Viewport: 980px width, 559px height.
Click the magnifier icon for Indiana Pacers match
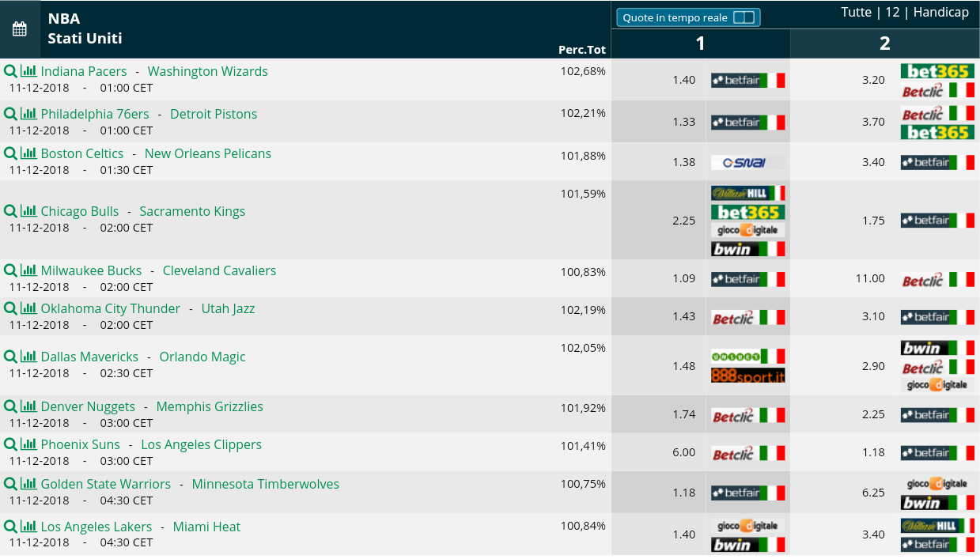(10, 71)
